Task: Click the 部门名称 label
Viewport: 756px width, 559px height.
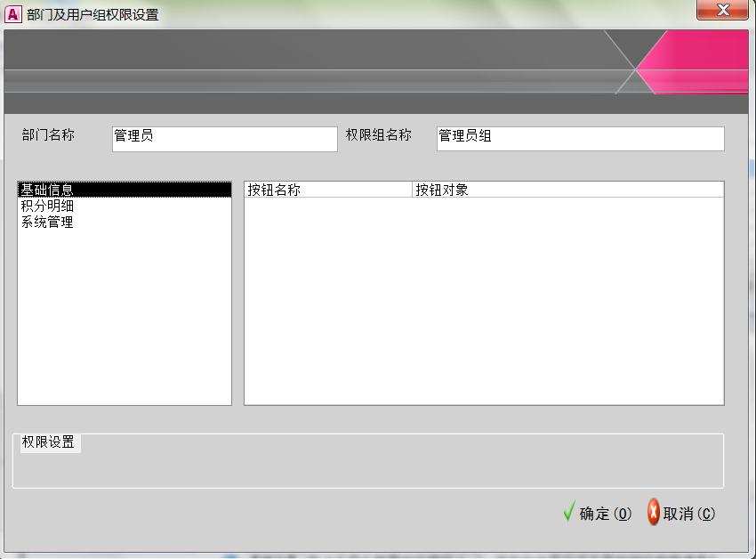Action: point(48,134)
